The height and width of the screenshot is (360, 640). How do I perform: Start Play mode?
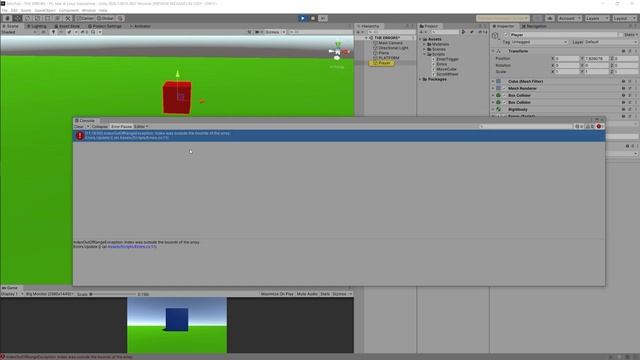(x=302, y=18)
